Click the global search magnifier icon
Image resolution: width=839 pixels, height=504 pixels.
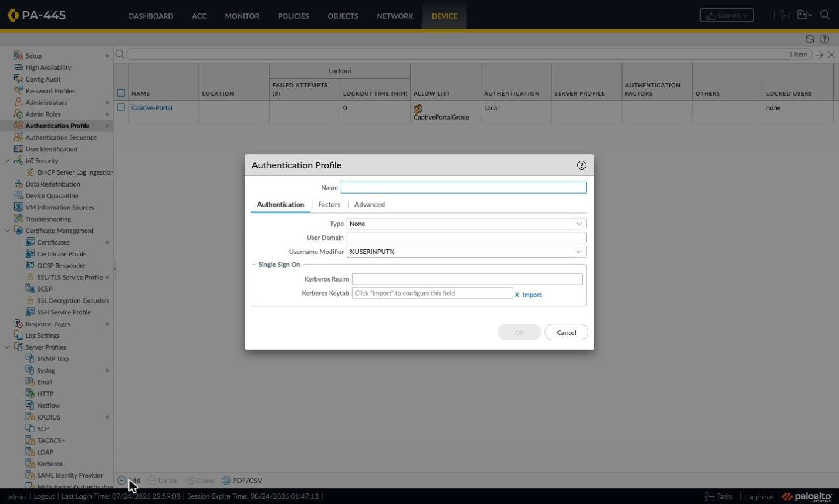point(825,15)
